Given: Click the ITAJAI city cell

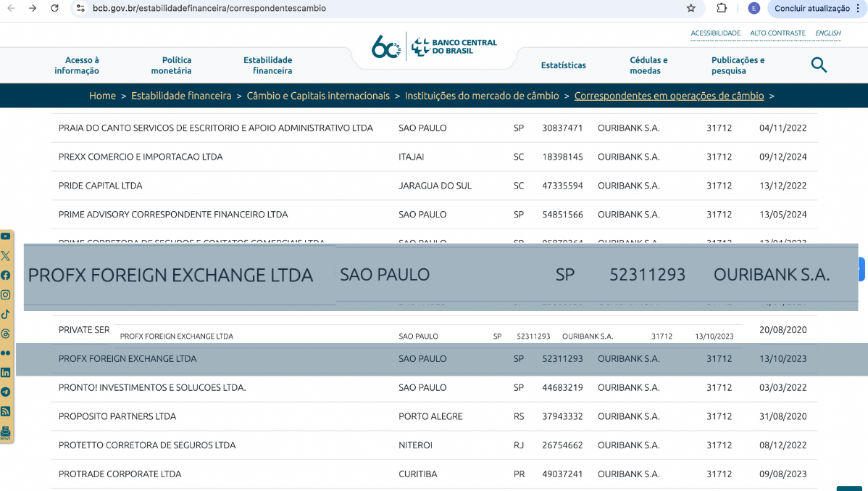Looking at the screenshot, I should click(412, 157).
